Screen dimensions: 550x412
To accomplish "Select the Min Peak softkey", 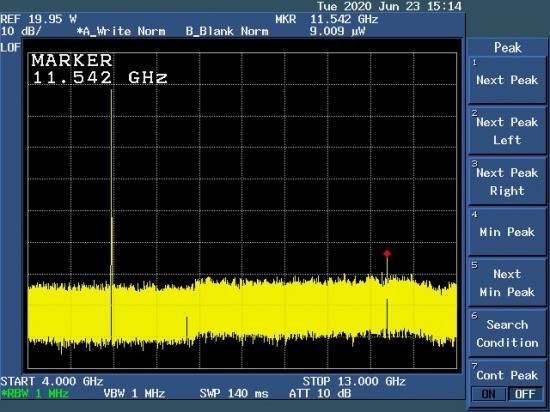I will click(507, 232).
